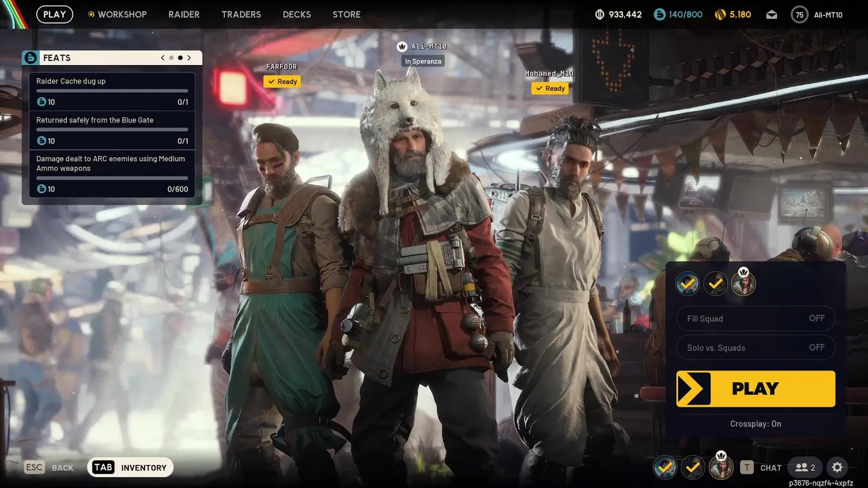Image resolution: width=868 pixels, height=488 pixels.
Task: Switch to the RAIDER tab
Action: click(184, 14)
